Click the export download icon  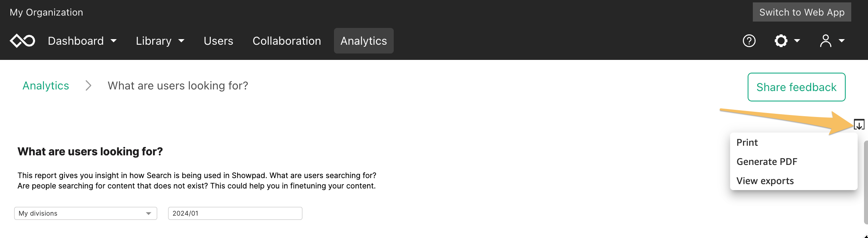[x=859, y=125]
